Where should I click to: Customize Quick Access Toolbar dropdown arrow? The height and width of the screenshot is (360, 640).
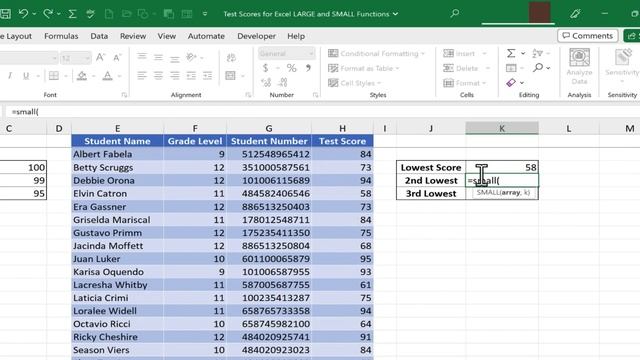[x=205, y=14]
